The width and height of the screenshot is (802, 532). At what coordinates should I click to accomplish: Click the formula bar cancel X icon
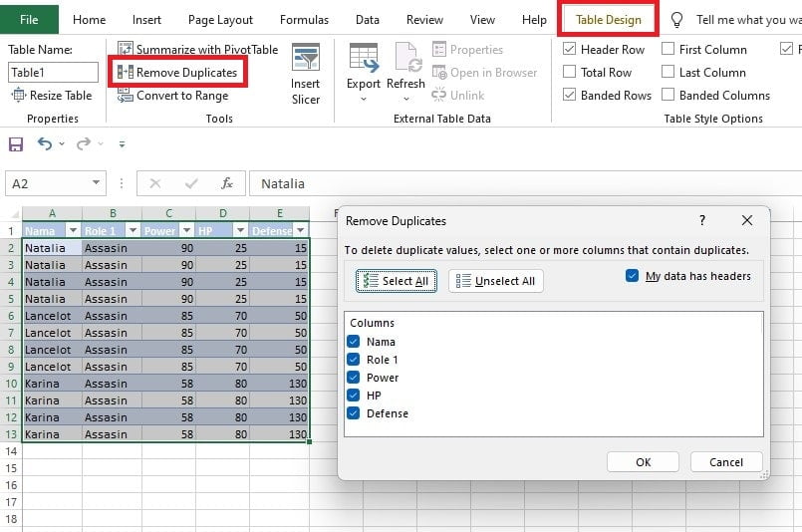pyautogui.click(x=155, y=183)
